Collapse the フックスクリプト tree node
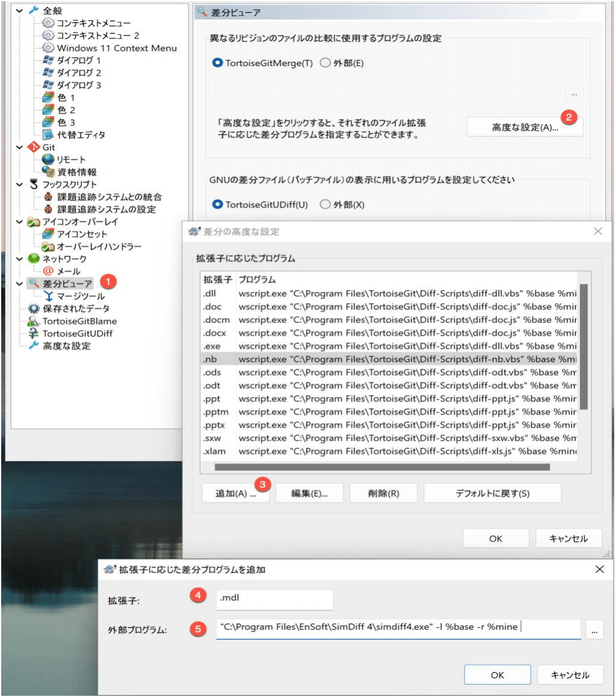Screen dimensions: 616x697 coord(19,184)
